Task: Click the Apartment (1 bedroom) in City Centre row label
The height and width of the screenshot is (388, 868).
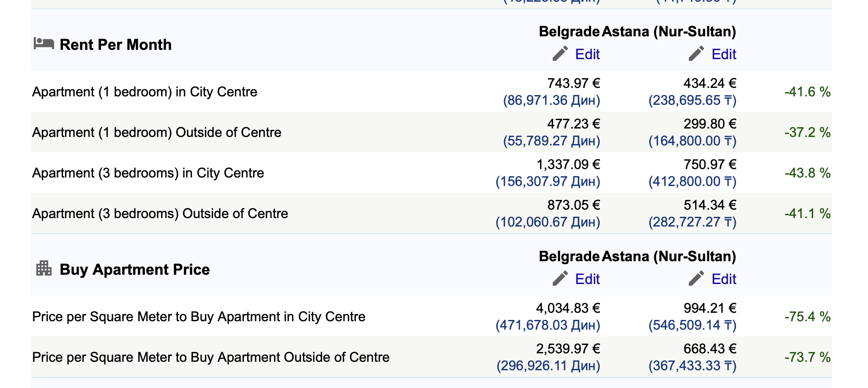Action: [x=145, y=92]
